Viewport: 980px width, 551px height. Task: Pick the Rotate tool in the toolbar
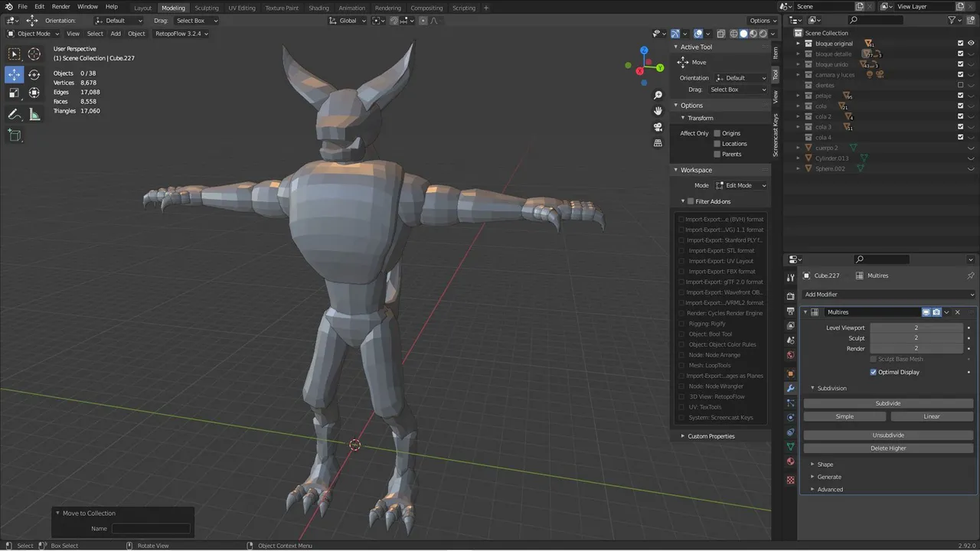34,74
